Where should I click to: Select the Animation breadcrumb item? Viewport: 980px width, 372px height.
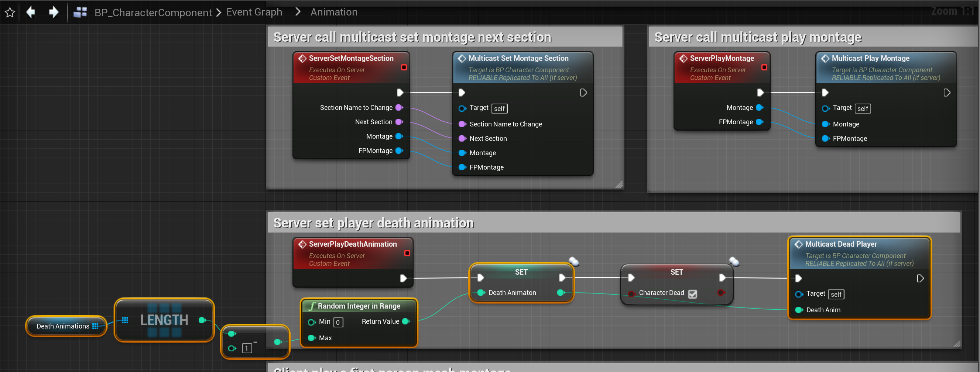point(334,12)
